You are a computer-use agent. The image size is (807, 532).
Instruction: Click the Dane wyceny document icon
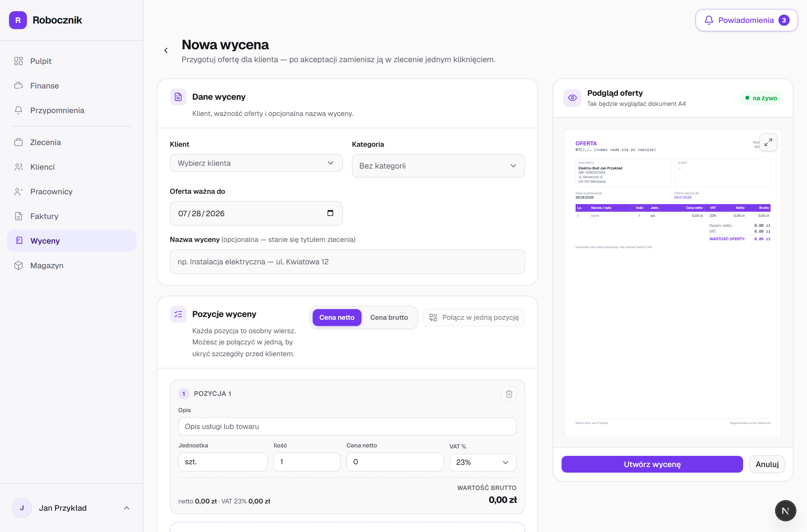tap(178, 97)
